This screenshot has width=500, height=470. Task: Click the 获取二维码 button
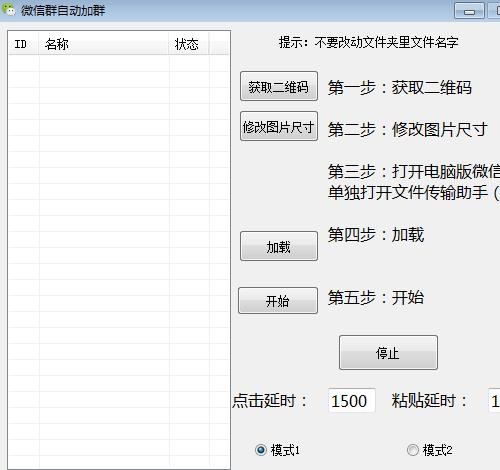[279, 86]
